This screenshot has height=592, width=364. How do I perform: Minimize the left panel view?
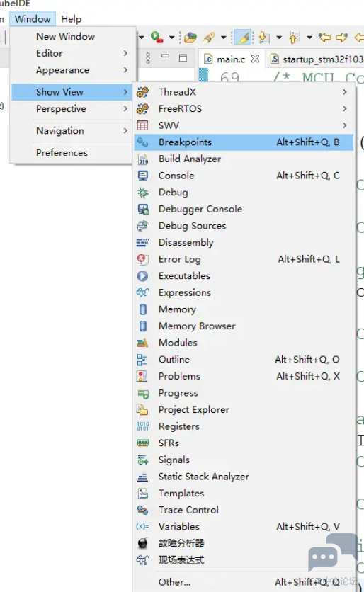(166, 56)
